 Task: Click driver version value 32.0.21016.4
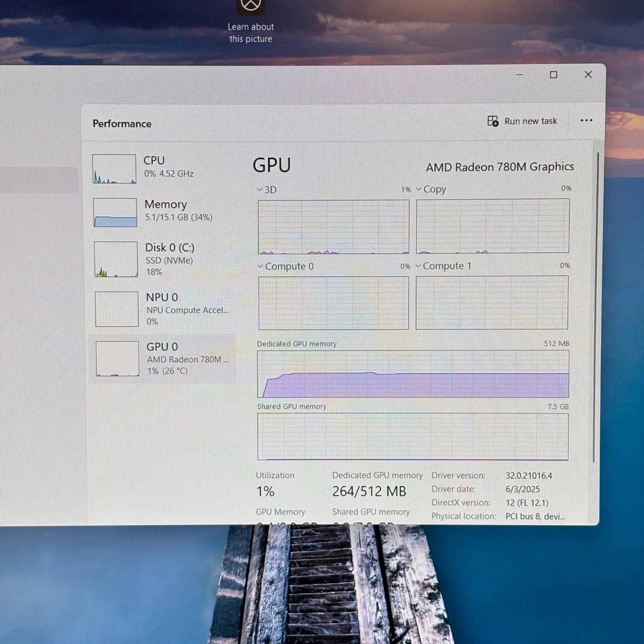click(x=529, y=476)
